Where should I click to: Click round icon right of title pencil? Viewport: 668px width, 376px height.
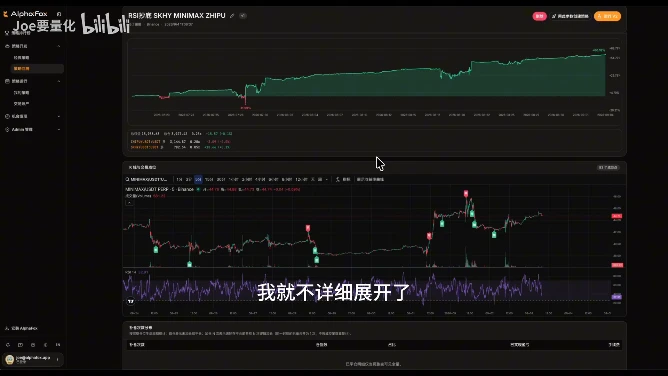(x=243, y=16)
